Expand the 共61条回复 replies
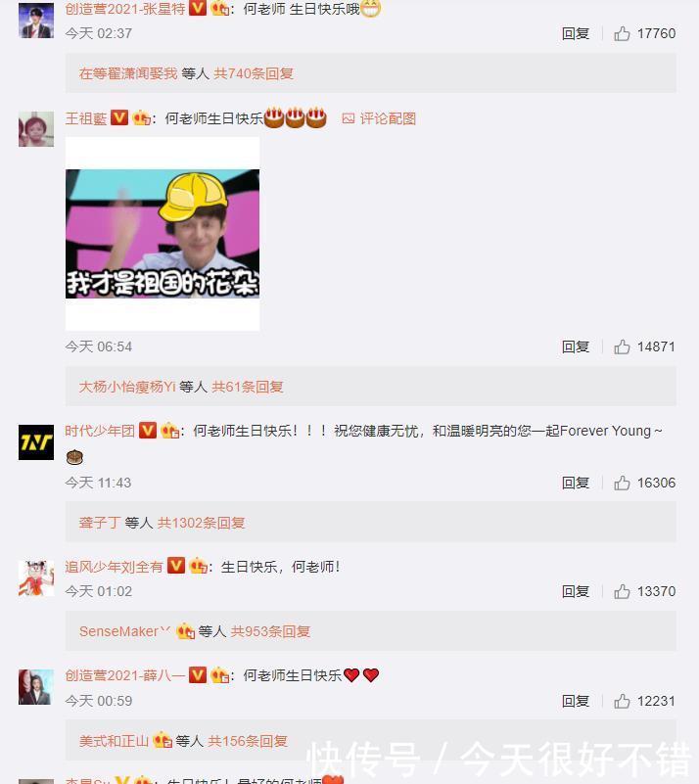699x784 pixels. (248, 387)
